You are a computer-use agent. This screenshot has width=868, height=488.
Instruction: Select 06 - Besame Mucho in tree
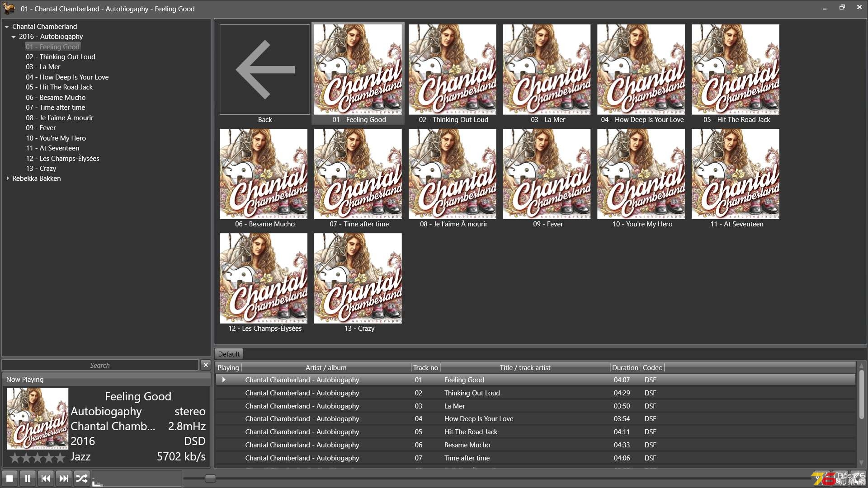coord(56,98)
